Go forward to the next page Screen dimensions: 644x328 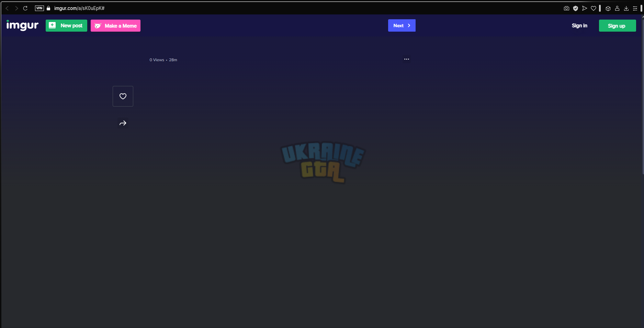click(16, 8)
